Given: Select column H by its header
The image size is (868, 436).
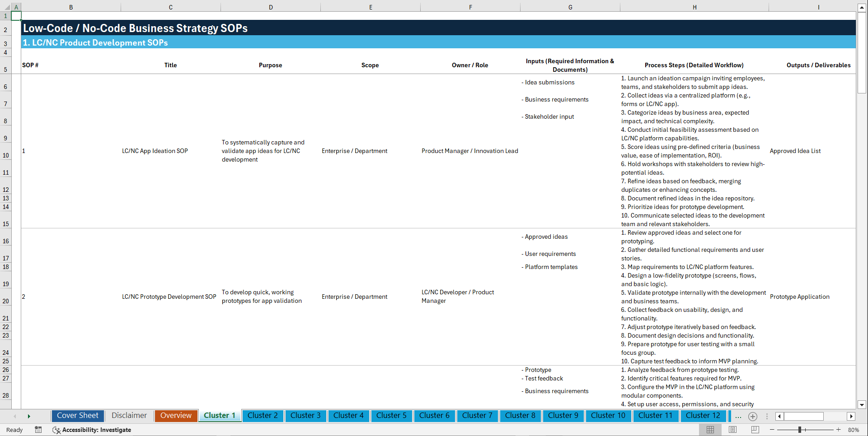Looking at the screenshot, I should tap(694, 7).
